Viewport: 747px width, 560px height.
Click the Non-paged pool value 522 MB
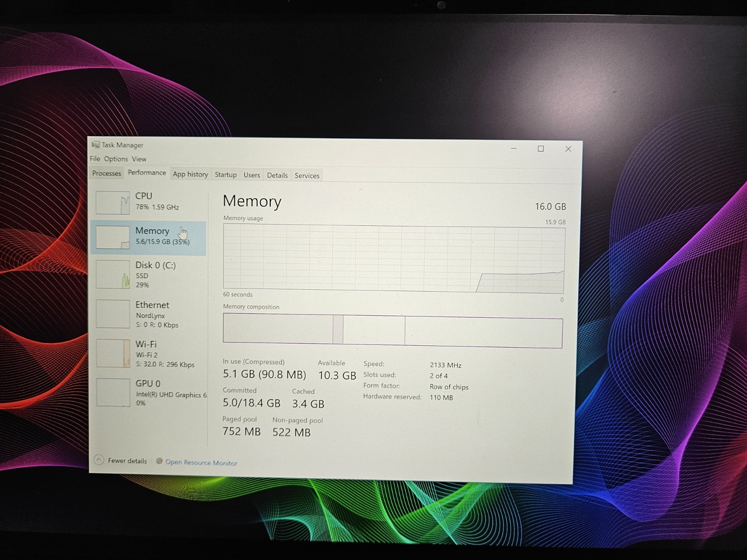291,433
